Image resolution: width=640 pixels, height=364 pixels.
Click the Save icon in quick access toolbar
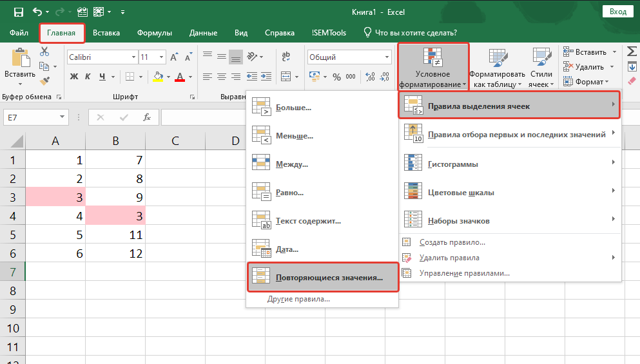coord(18,12)
